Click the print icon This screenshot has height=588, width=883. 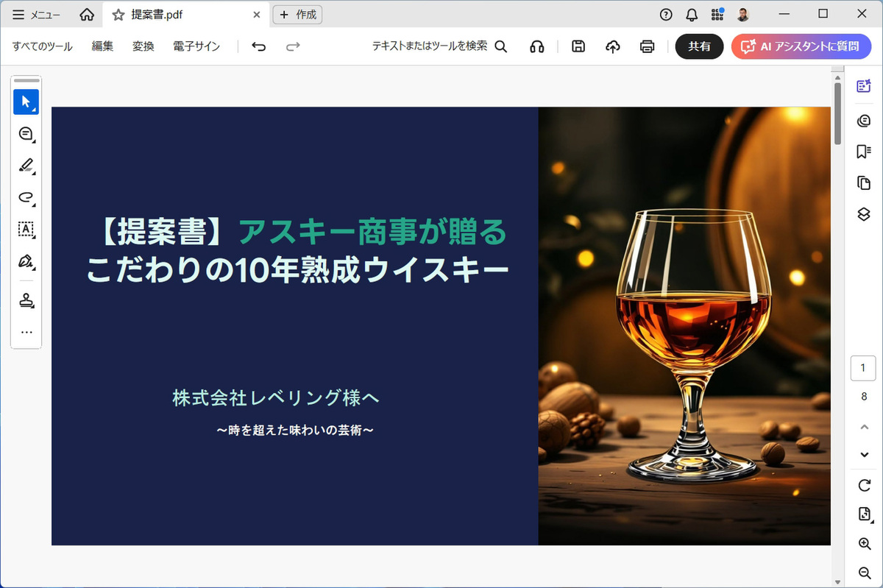click(647, 46)
